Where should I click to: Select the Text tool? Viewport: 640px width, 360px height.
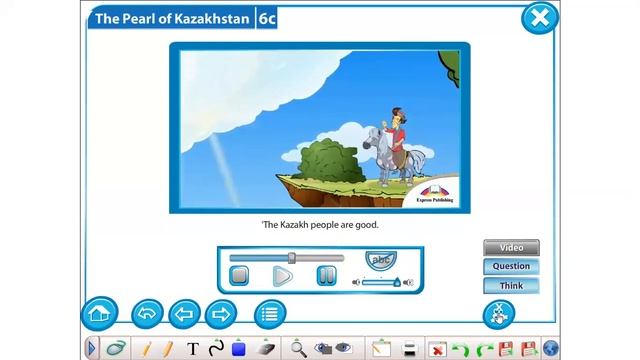pos(193,349)
